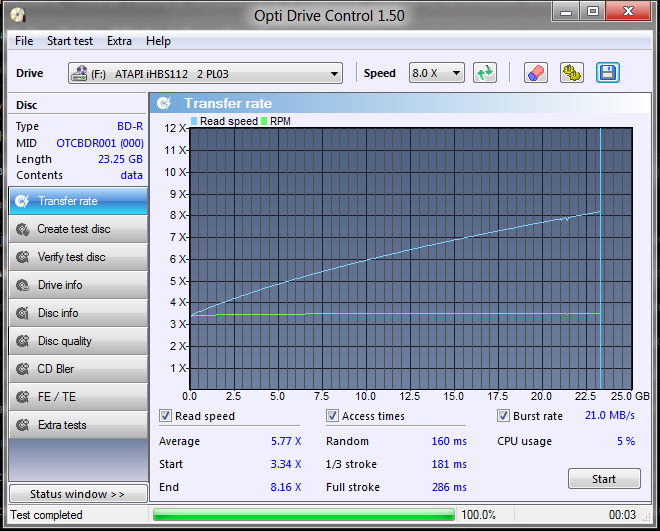Click the CD Bler sidebar icon
Viewport: 660px width, 531px height.
(x=22, y=369)
